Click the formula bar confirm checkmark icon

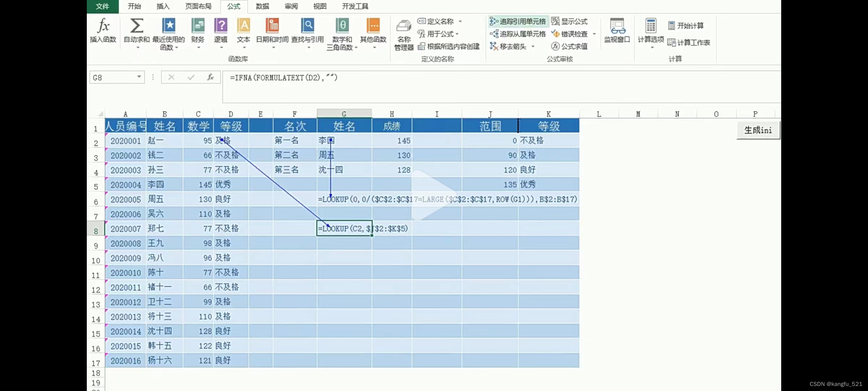point(191,77)
